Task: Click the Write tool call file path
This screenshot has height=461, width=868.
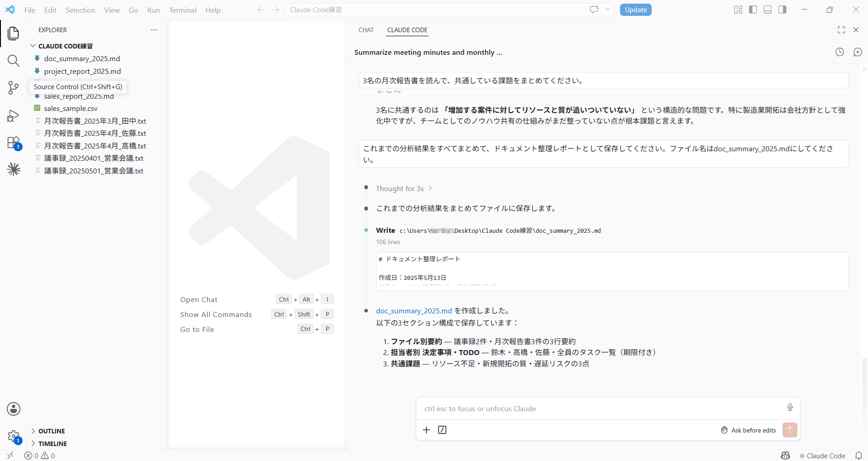Action: tap(500, 230)
